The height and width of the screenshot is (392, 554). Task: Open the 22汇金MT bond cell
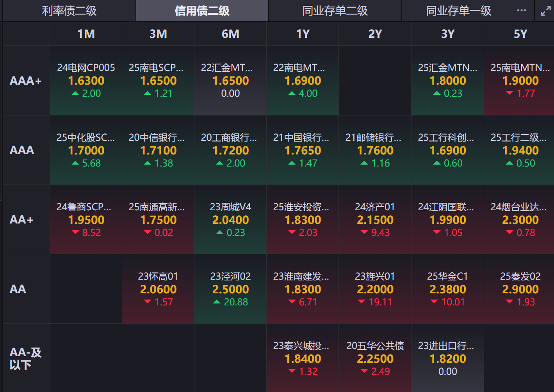tap(230, 80)
